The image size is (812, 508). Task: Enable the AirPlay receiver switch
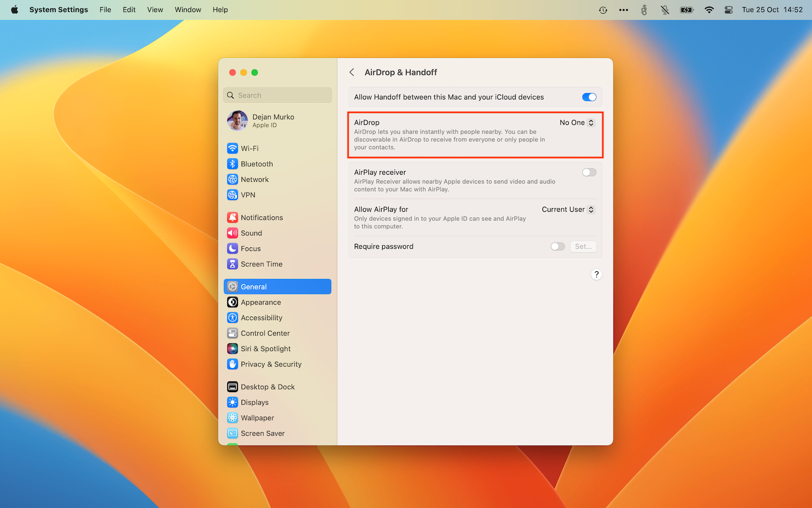(x=589, y=173)
